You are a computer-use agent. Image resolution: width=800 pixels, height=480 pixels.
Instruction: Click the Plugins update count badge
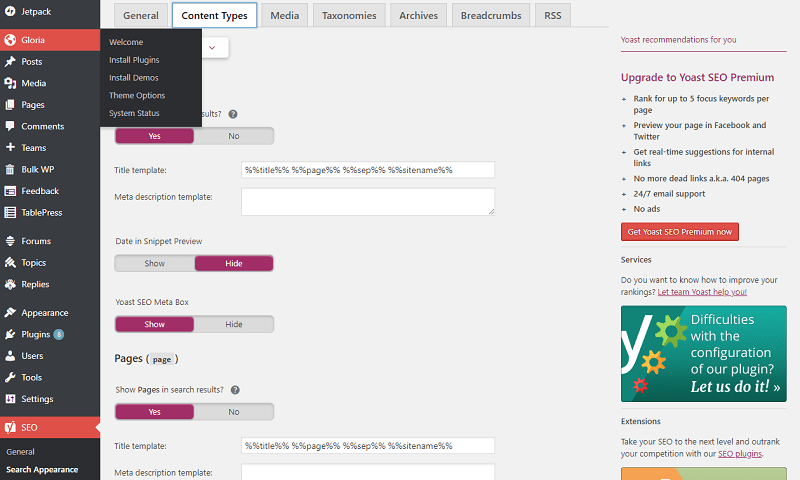59,335
